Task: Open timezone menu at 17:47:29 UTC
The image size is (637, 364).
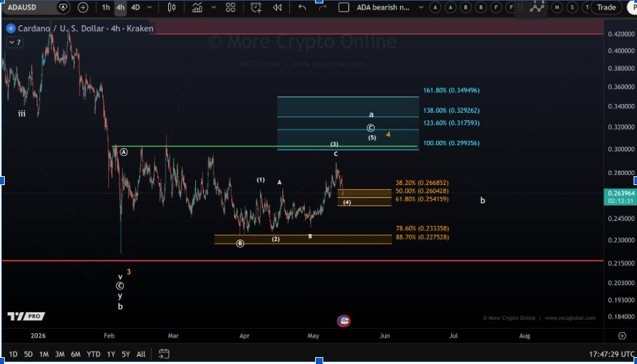Action: pos(612,354)
